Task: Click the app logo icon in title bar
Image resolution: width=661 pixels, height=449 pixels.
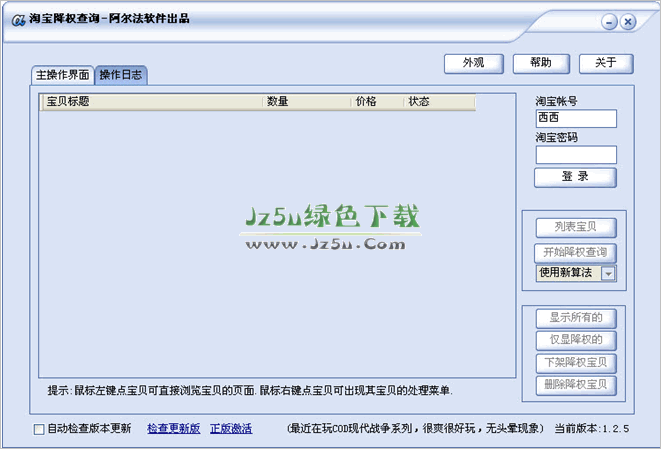Action: (18, 19)
